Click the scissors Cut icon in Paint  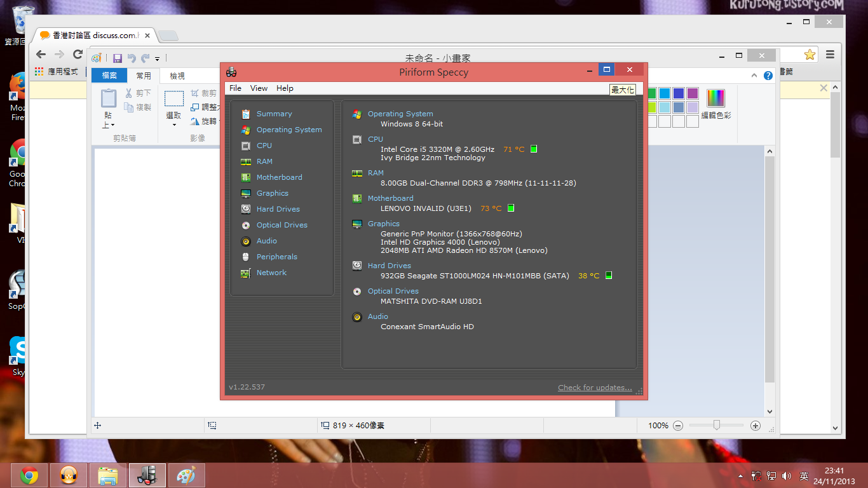click(x=129, y=93)
